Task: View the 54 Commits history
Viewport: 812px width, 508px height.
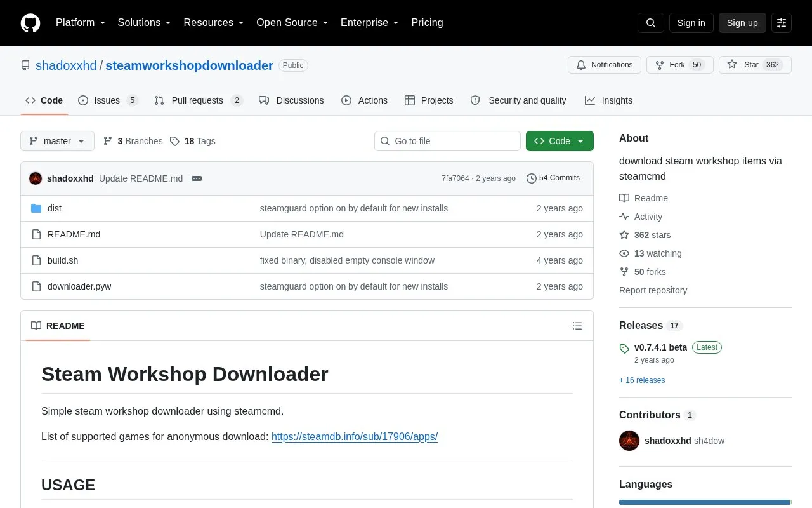Action: click(553, 178)
